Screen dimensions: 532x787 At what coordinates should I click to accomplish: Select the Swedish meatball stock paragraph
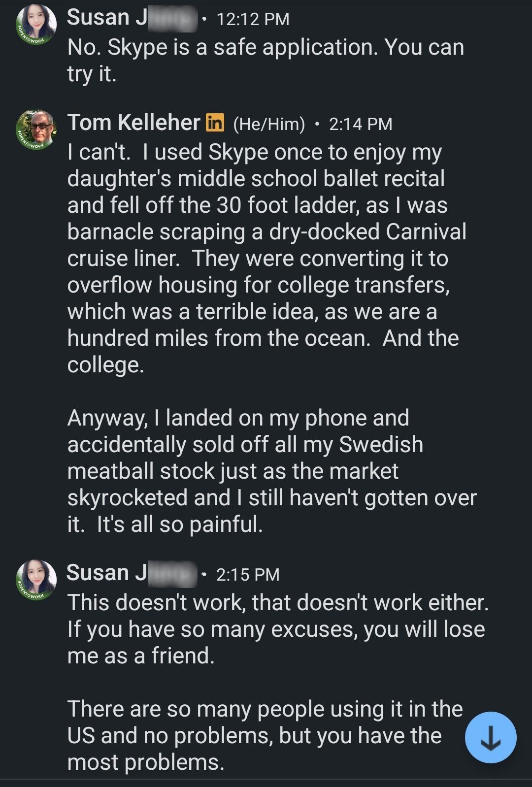coord(272,471)
